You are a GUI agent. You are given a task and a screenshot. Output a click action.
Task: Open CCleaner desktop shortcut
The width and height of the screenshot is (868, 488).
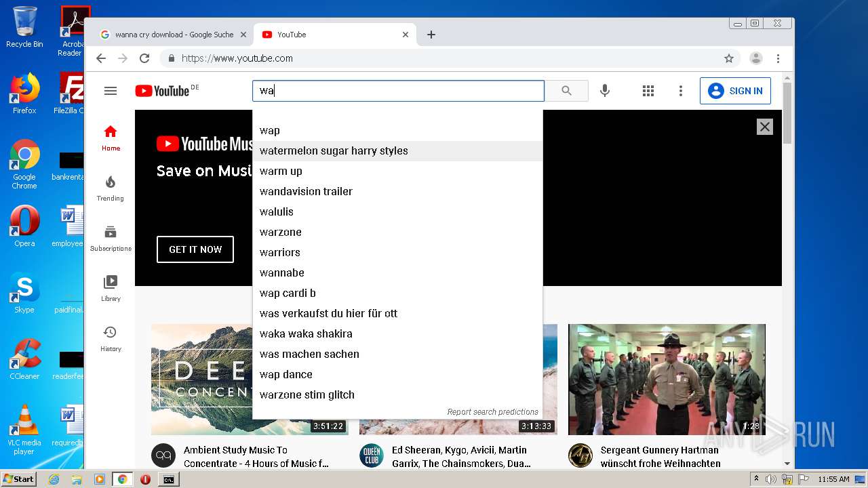24,359
